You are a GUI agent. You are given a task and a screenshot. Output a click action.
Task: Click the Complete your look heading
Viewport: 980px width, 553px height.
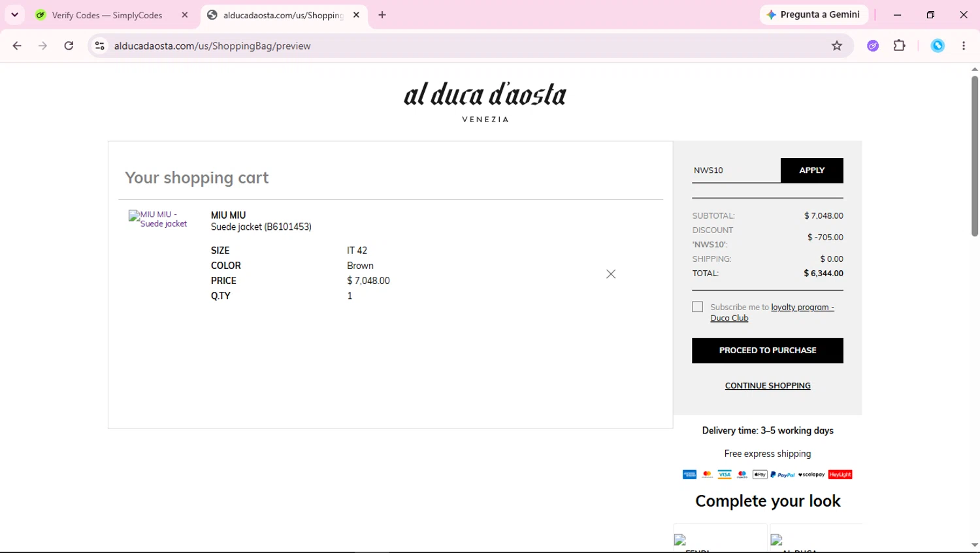pos(768,501)
